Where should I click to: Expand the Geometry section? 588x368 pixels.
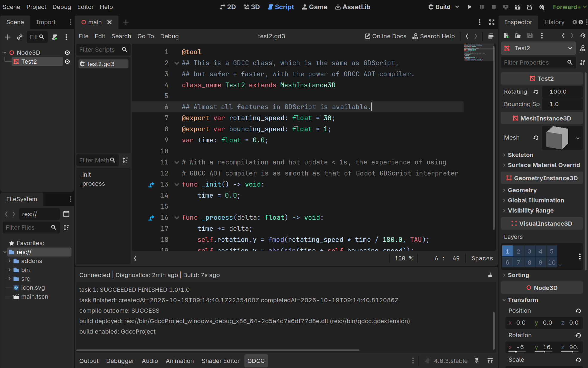[x=522, y=190]
